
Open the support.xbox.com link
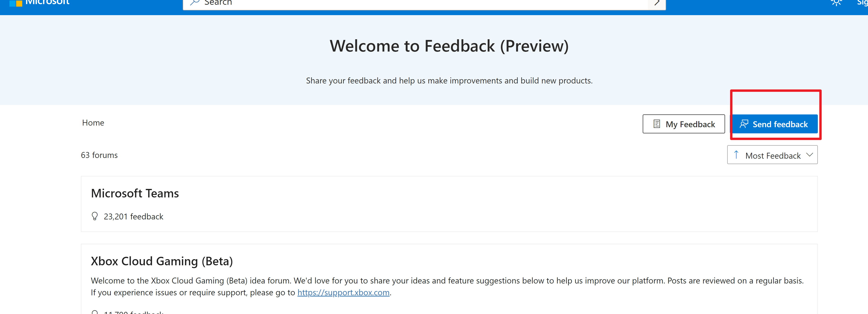343,292
